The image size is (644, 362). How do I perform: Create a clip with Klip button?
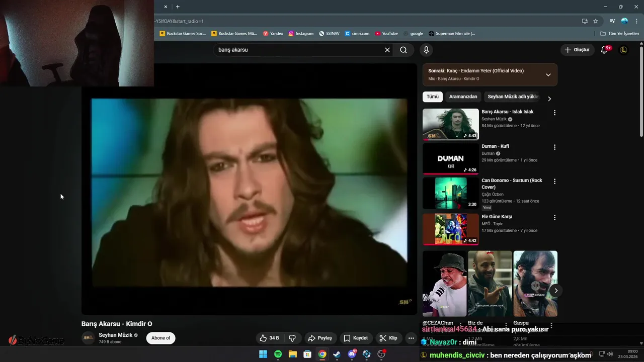[x=388, y=338]
